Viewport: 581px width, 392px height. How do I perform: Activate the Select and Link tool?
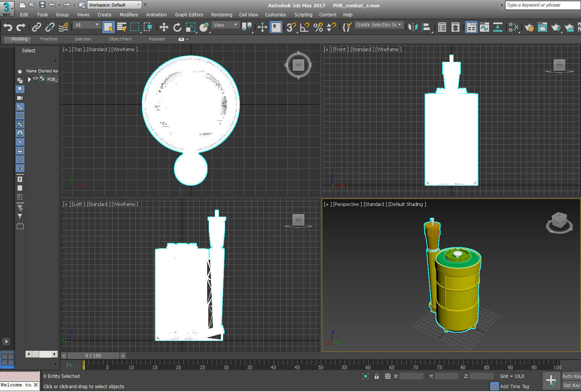36,27
